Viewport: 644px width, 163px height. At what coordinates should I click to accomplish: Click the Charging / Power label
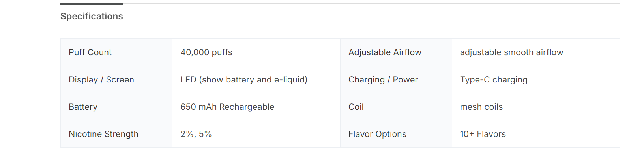(383, 80)
